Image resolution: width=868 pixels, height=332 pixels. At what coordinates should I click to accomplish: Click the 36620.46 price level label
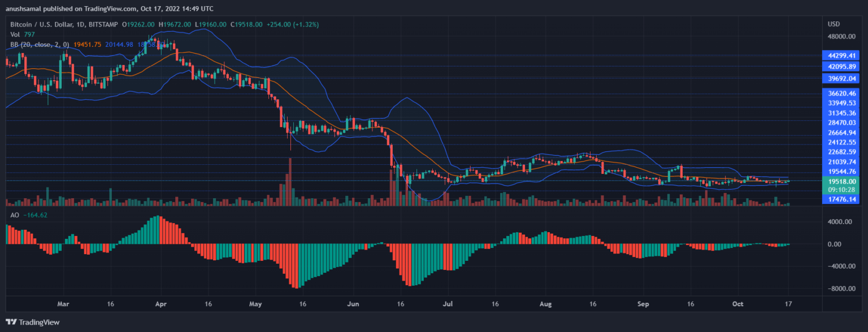[840, 94]
